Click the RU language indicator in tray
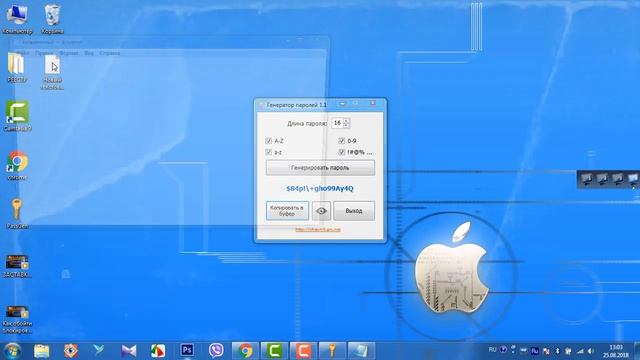640x360 pixels. (492, 350)
